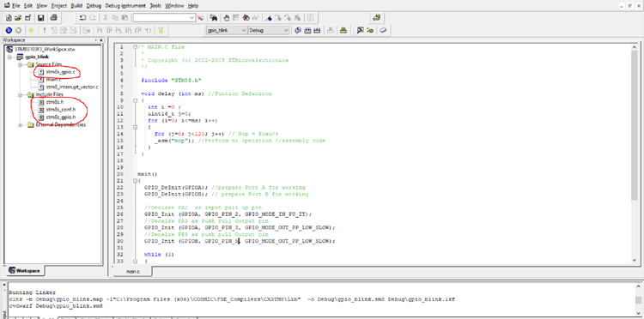Click the Rebuild All icon
Screen dimensions: 644x319
(317, 30)
